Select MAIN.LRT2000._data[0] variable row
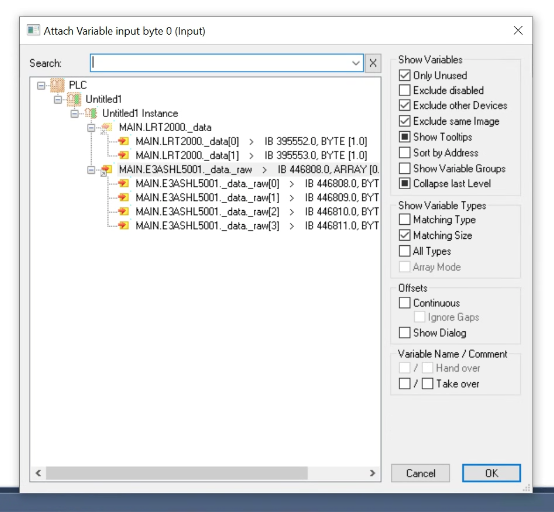This screenshot has height=512, width=554. point(251,141)
